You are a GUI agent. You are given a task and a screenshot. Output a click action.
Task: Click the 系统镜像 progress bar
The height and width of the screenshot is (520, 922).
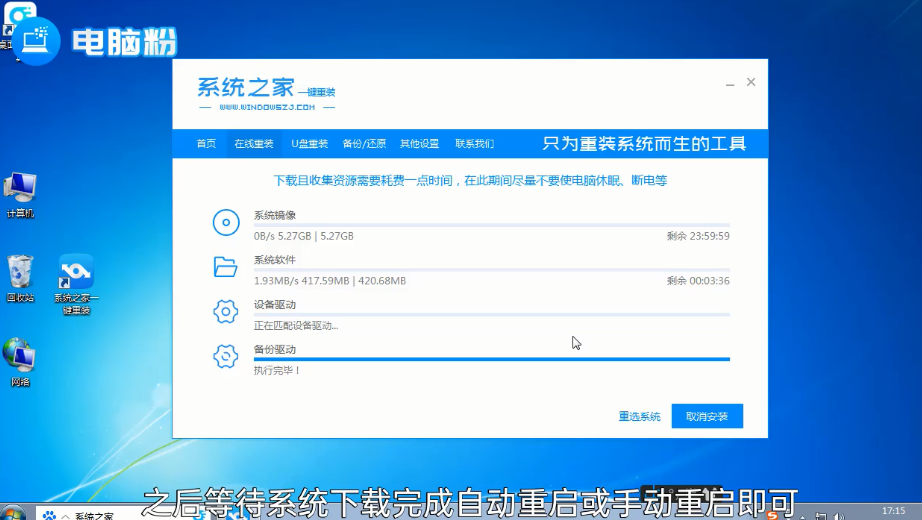(492, 225)
